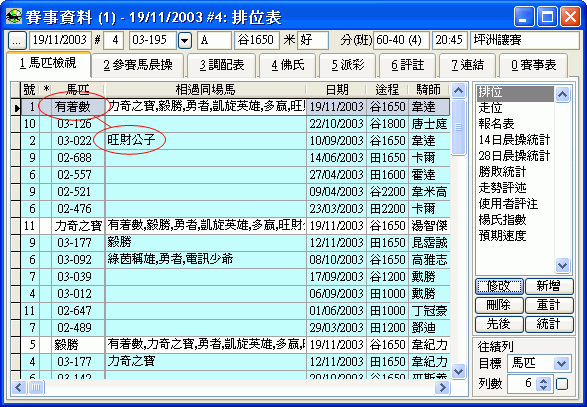The image size is (587, 407).
Task: Click the 刪除 button
Action: coord(499,305)
